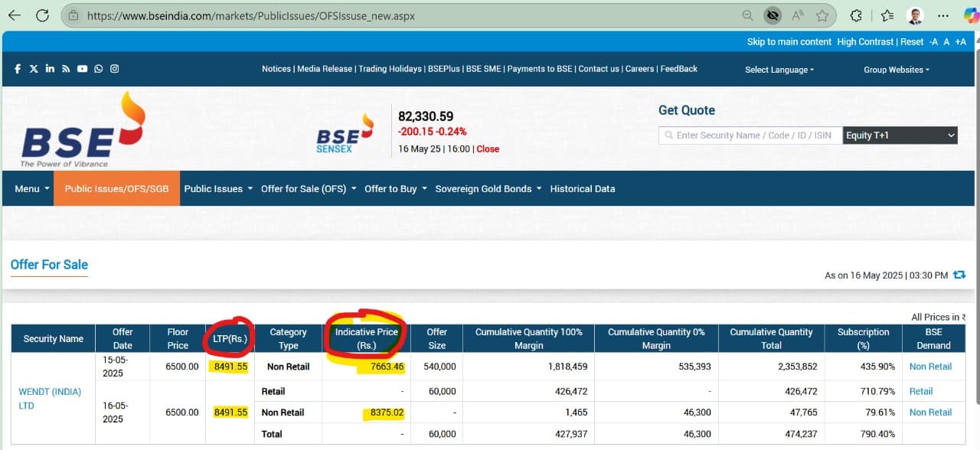The width and height of the screenshot is (980, 450).
Task: Click Skip to main content
Action: (789, 42)
